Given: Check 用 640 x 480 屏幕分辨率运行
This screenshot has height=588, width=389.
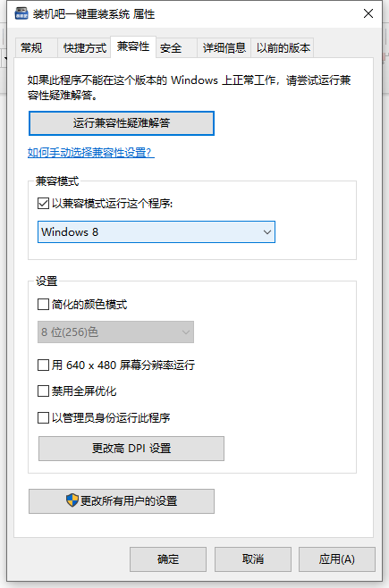Looking at the screenshot, I should [43, 365].
